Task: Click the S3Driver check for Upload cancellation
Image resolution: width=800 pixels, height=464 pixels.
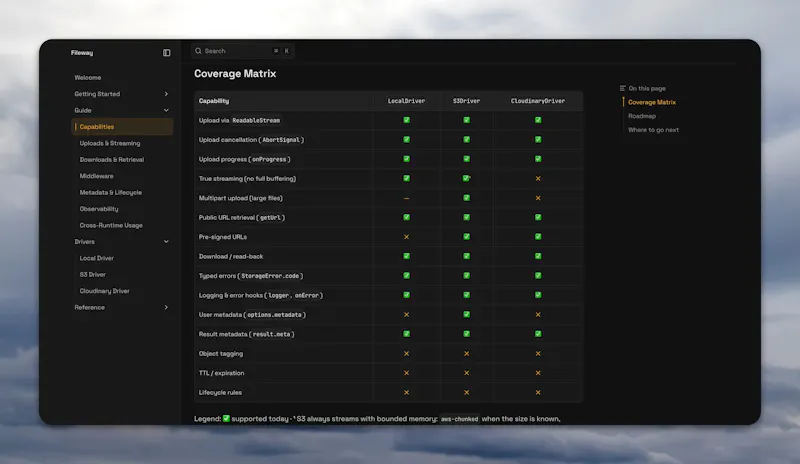Action: click(466, 139)
